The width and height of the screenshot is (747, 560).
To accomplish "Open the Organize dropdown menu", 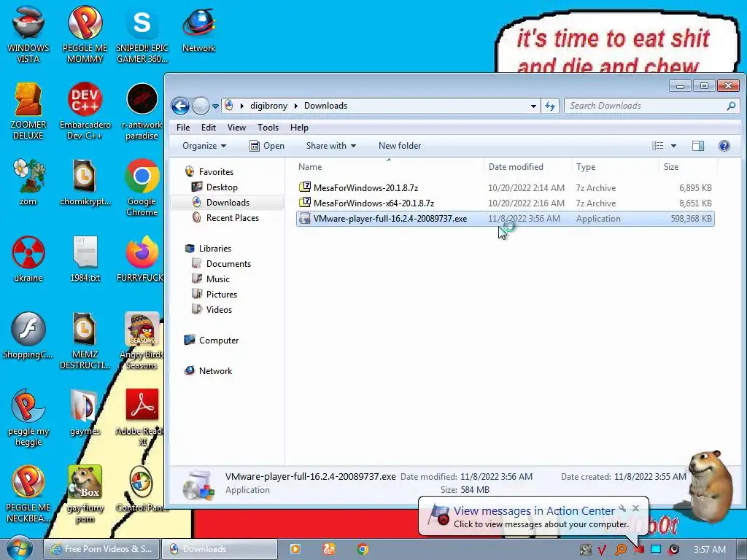I will pyautogui.click(x=204, y=146).
